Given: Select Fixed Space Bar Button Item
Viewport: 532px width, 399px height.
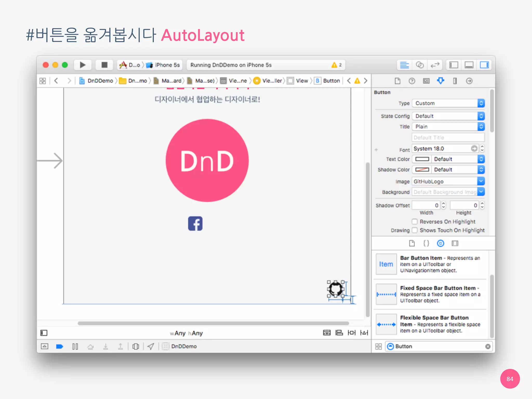Looking at the screenshot, I should point(430,294).
